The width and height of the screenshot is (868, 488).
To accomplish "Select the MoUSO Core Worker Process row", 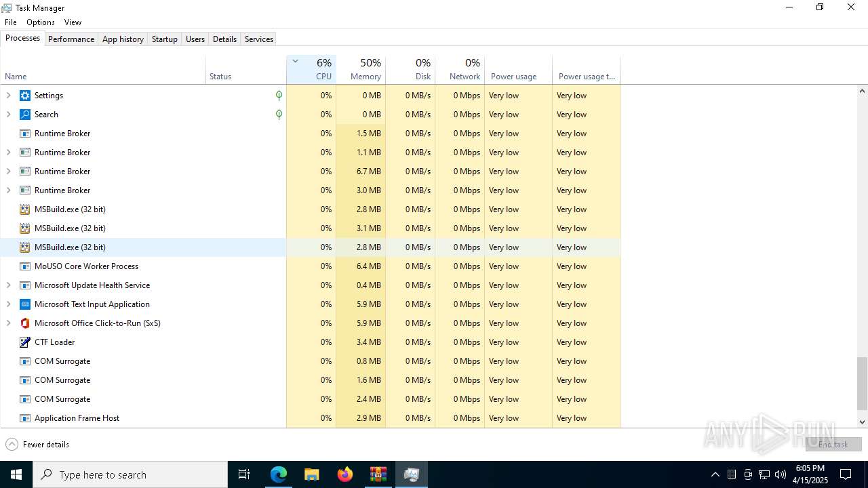I will point(310,266).
